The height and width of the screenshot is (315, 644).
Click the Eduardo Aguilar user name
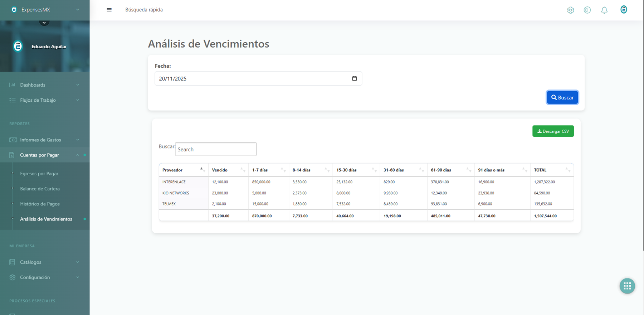[x=49, y=47]
